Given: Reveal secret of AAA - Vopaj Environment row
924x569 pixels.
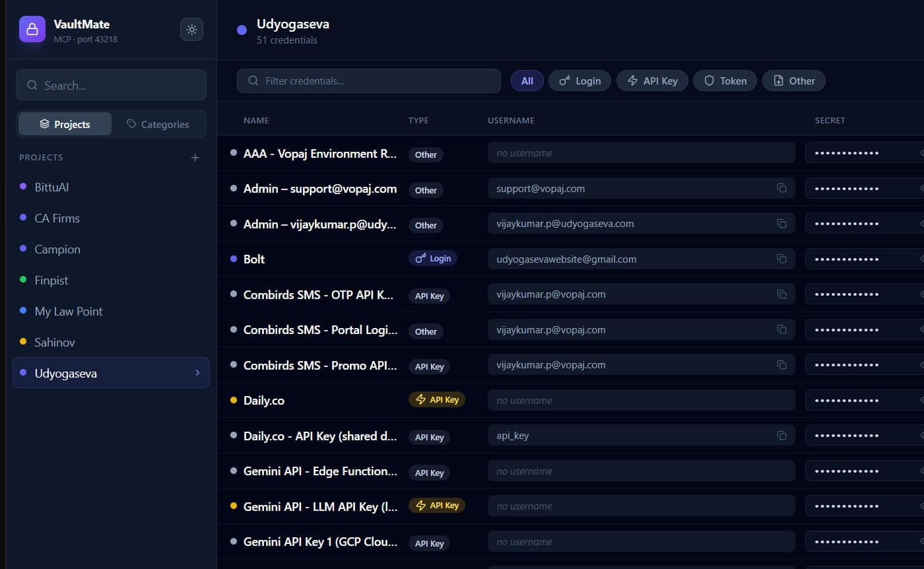Looking at the screenshot, I should [x=921, y=153].
